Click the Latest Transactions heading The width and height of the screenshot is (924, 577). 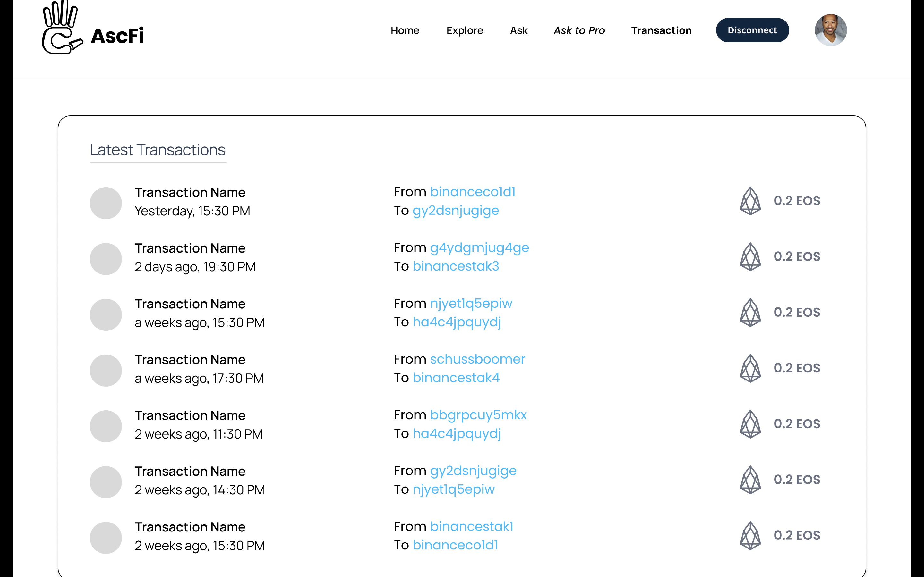(158, 150)
